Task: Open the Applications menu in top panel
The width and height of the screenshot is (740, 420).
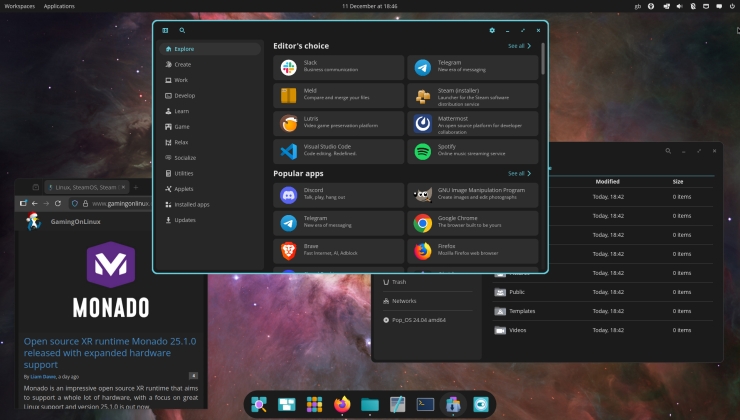Action: tap(59, 6)
